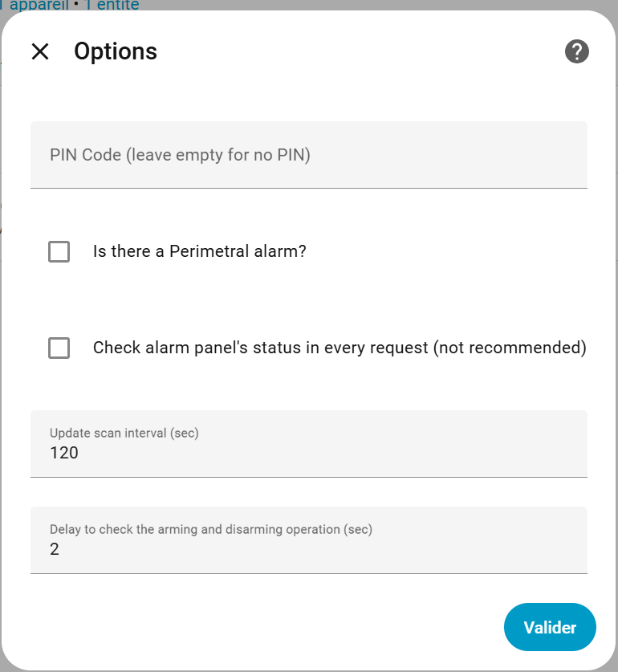Click the "leave empty for no PIN" placeholder
This screenshot has width=618, height=672.
218,155
